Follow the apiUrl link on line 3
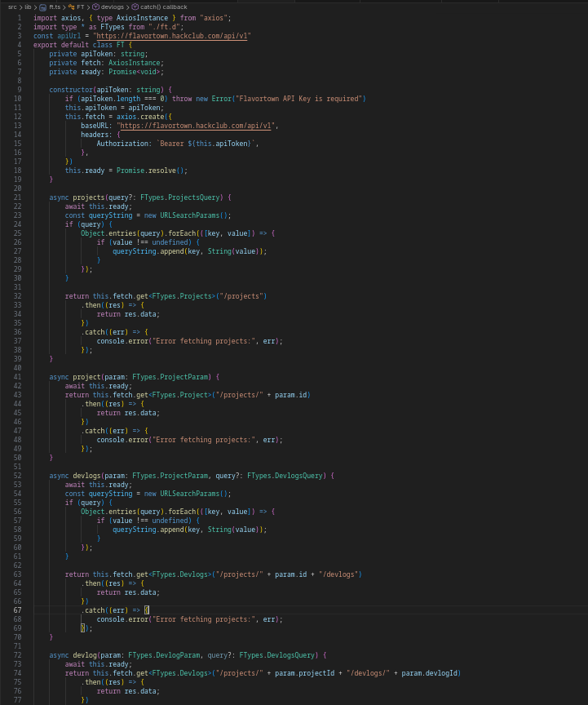Image resolution: width=588 pixels, height=705 pixels. 173,36
